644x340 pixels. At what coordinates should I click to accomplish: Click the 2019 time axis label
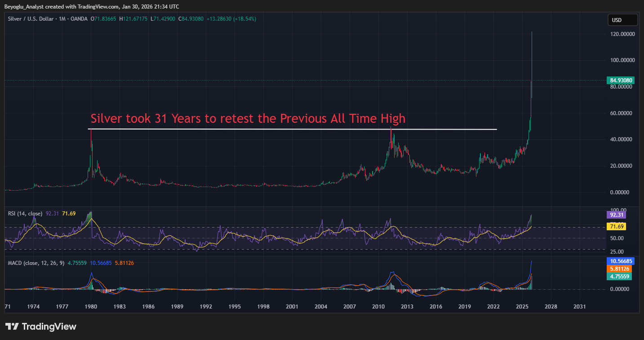[x=465, y=306]
